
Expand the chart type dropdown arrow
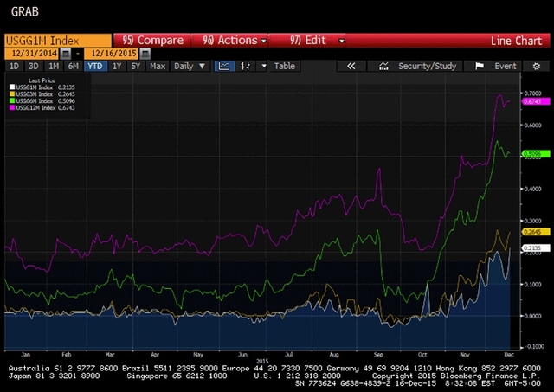pyautogui.click(x=263, y=66)
